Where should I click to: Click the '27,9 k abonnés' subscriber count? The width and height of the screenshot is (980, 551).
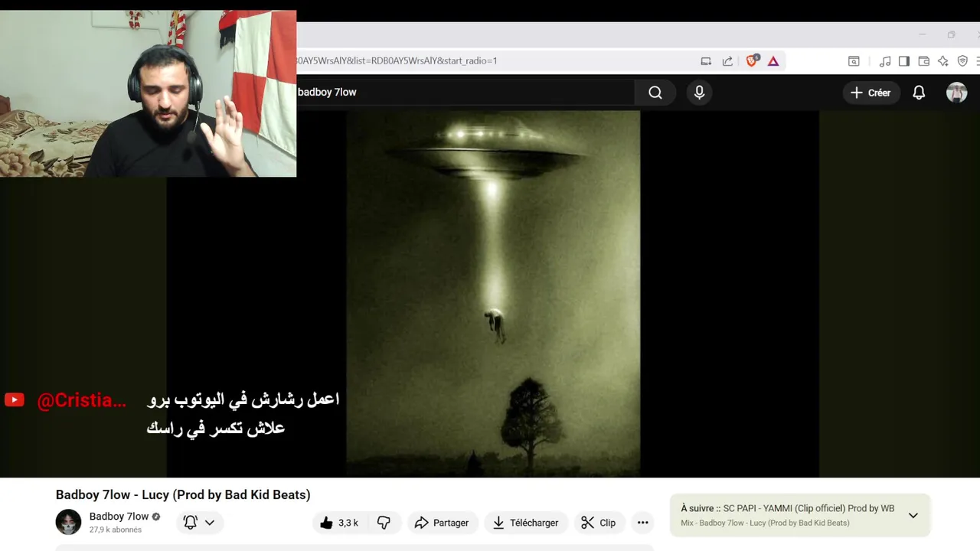pos(116,530)
